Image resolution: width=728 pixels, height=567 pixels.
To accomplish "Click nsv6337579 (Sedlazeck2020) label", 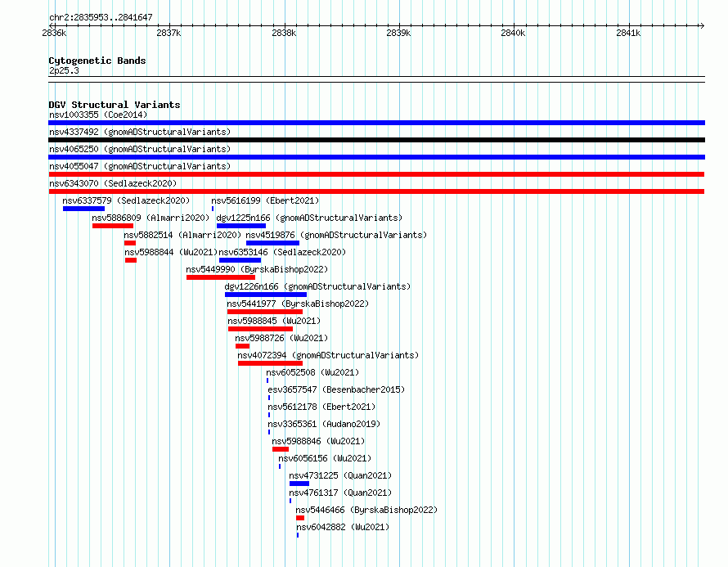I will [126, 200].
